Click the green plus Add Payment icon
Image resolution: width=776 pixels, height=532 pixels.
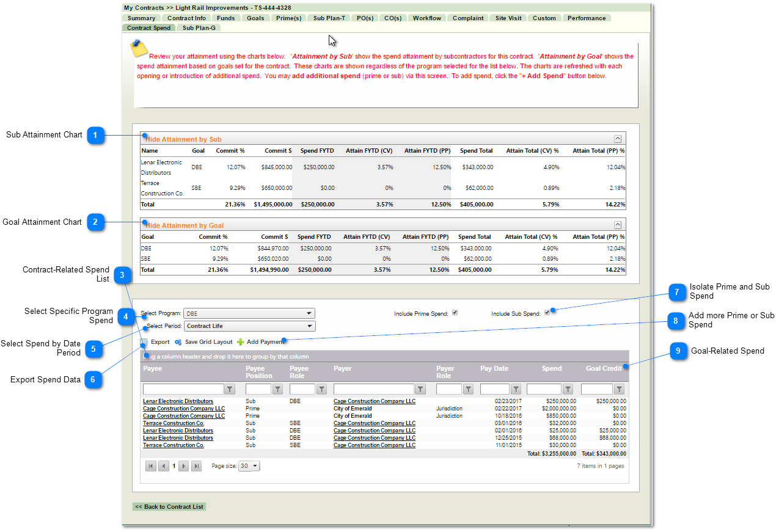tap(240, 342)
